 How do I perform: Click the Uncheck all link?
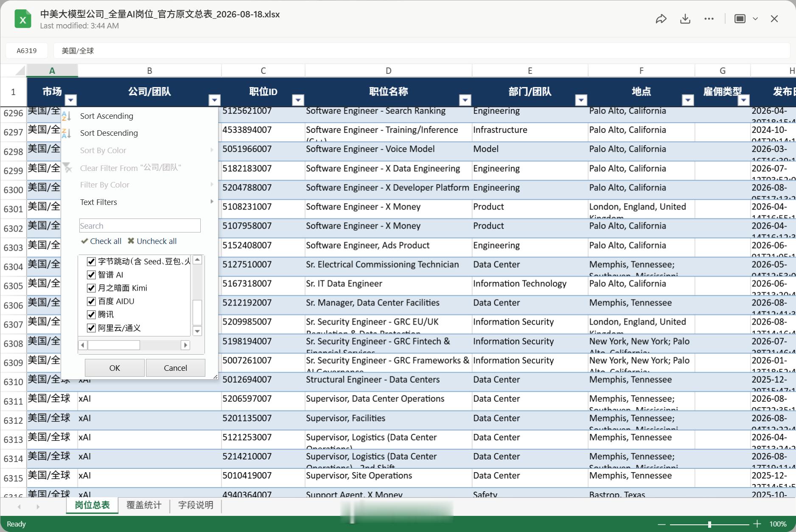tap(152, 241)
